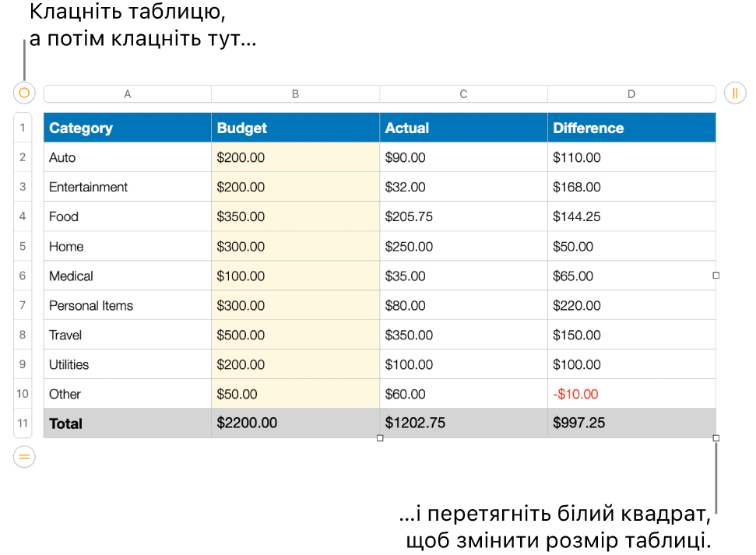
Task: Click the Actual header cell
Action: coord(463,128)
